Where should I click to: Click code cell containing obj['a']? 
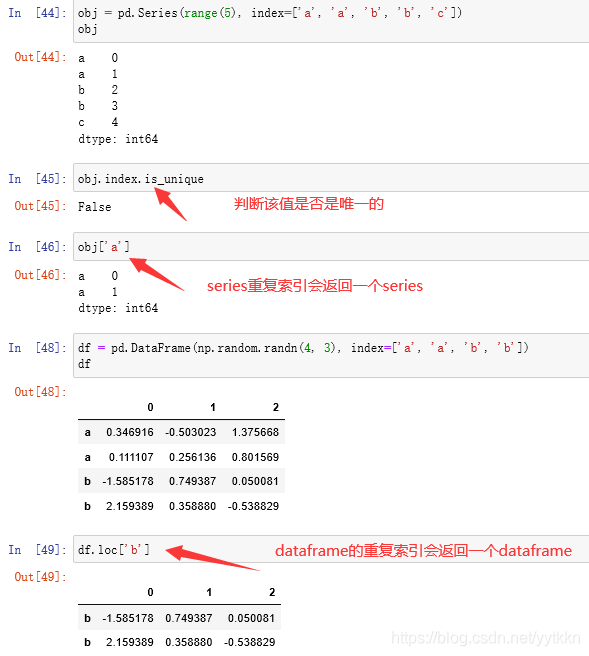point(331,246)
